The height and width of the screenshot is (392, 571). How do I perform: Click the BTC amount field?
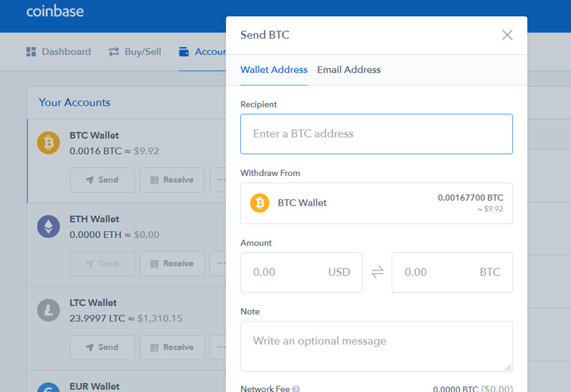[452, 272]
